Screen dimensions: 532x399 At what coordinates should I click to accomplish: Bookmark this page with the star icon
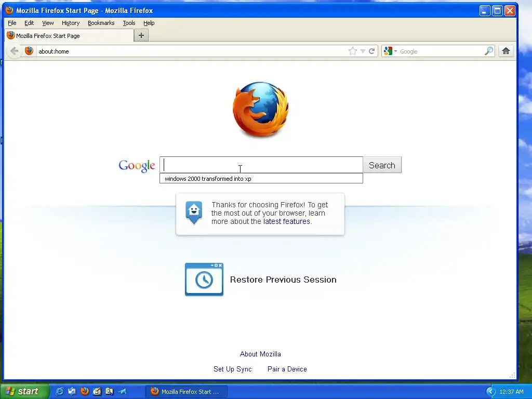[x=353, y=51]
